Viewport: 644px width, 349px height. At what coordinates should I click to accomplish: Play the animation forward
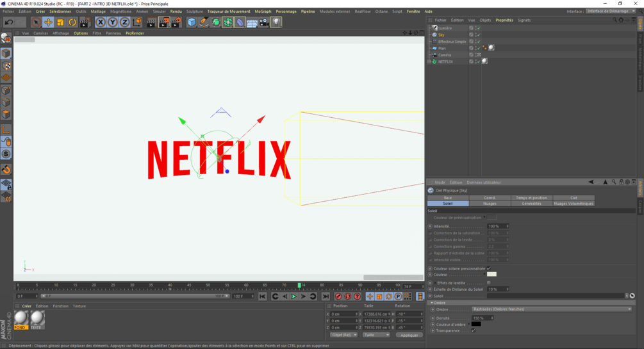click(293, 296)
